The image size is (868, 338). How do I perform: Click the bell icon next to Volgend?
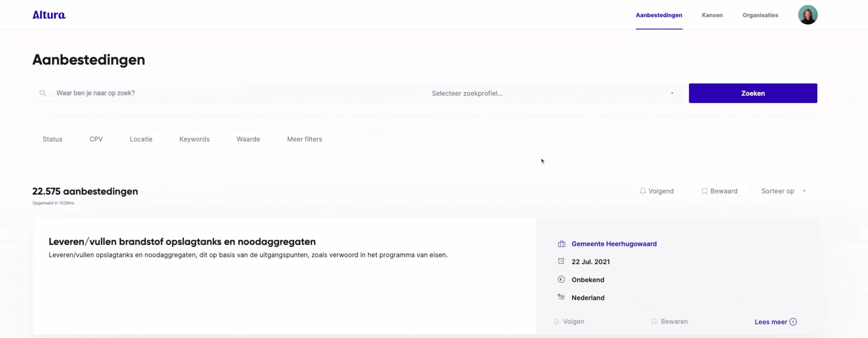[643, 191]
